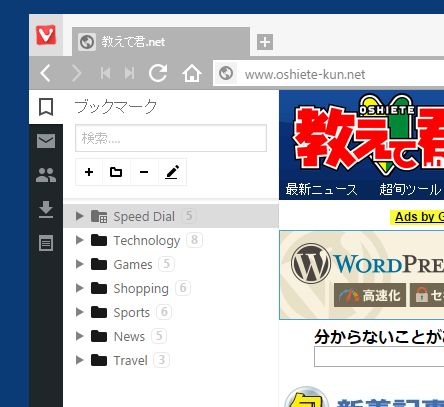Screen dimensions: 444x407
Task: Click the Technology count badge 8
Action: click(x=195, y=240)
